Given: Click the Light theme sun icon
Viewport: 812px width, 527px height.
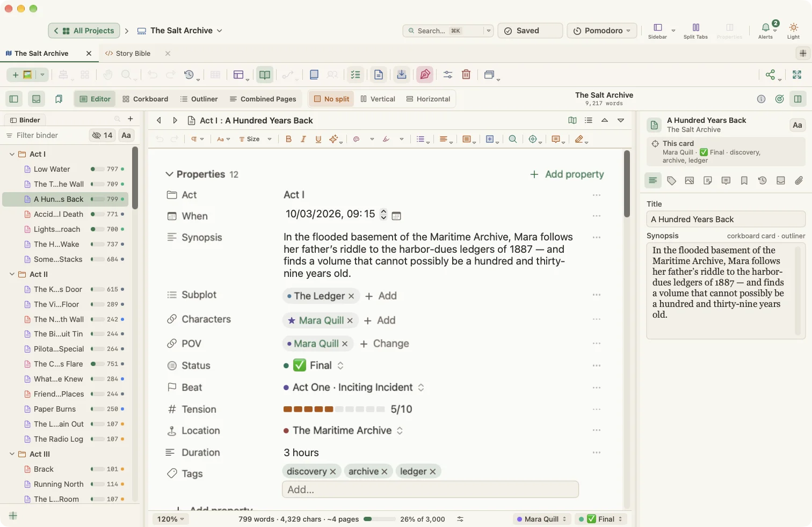Looking at the screenshot, I should [x=794, y=30].
